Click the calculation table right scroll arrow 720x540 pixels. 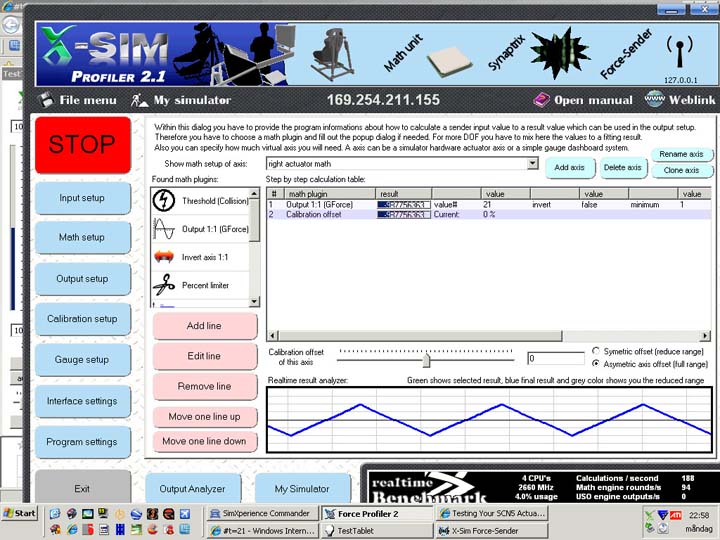(705, 336)
